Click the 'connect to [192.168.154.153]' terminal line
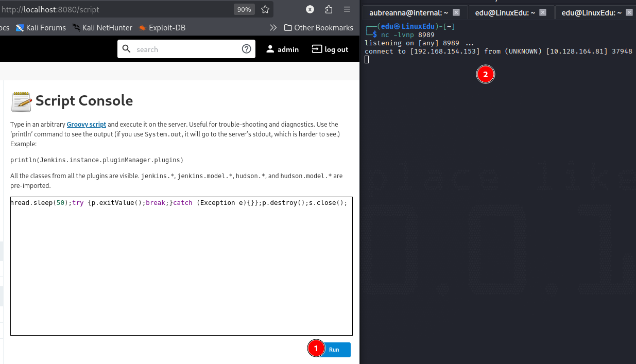Viewport: 636px width, 364px height. [498, 51]
